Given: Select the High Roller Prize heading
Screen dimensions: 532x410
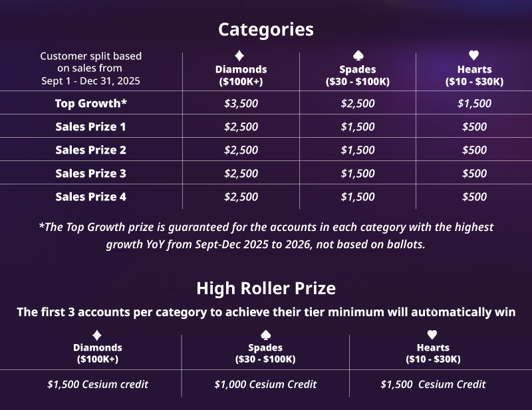Looking at the screenshot, I should coord(266,288).
